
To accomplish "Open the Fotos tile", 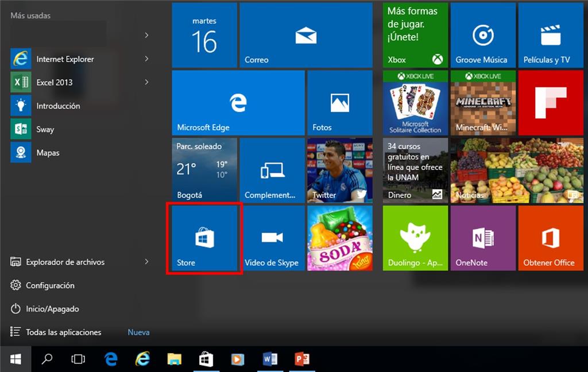I will [x=340, y=103].
